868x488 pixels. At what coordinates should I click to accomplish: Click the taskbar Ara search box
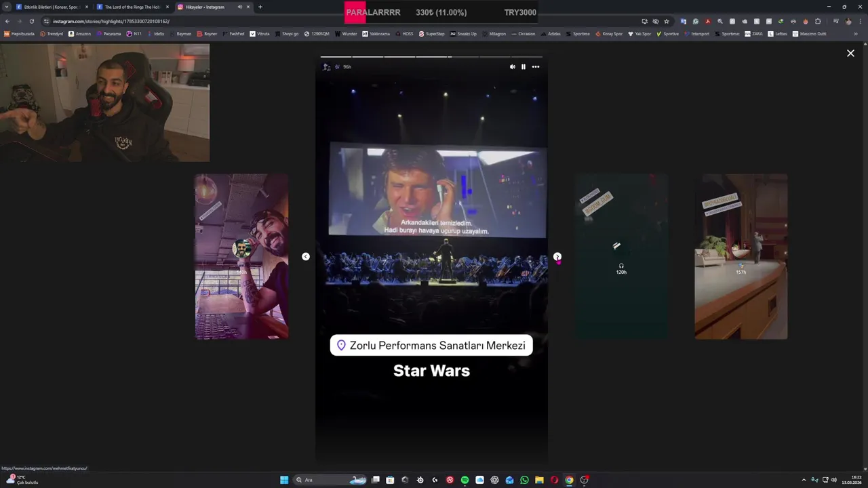(330, 480)
